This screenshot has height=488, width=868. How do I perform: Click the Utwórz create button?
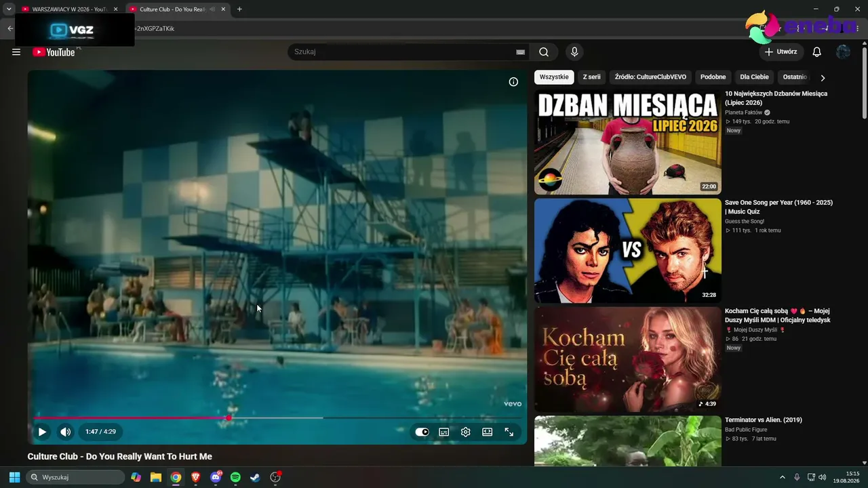781,52
